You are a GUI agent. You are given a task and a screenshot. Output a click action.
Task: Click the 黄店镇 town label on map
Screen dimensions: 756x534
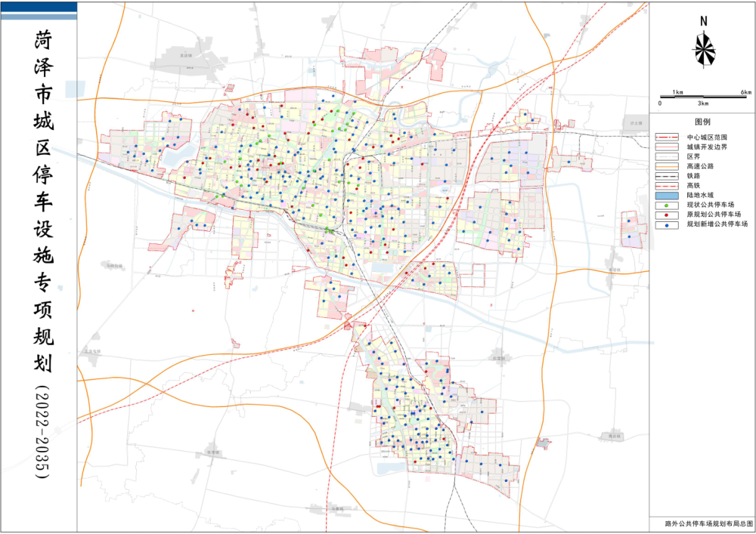pos(614,437)
